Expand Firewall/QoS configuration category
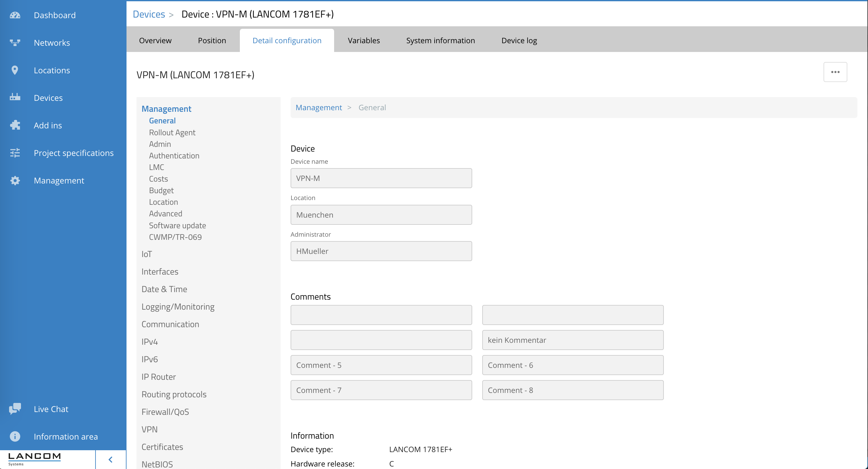 tap(165, 412)
